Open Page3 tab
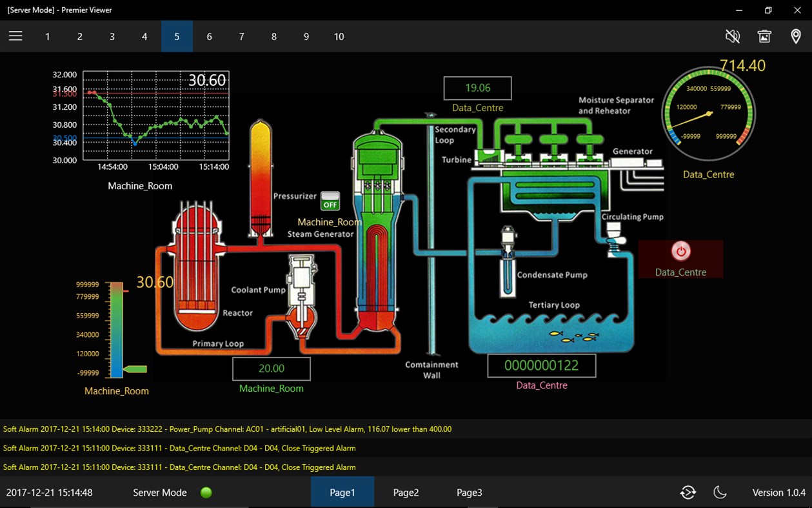Viewport: 812px width, 508px height. (470, 493)
